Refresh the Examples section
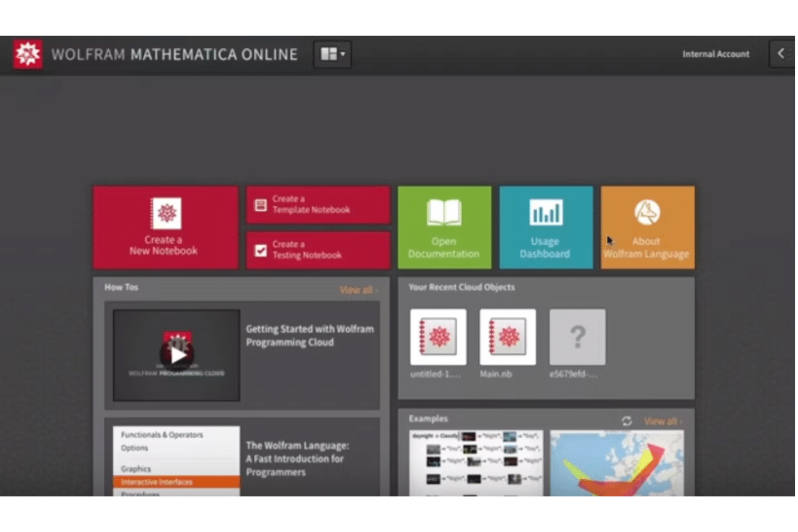 627,421
